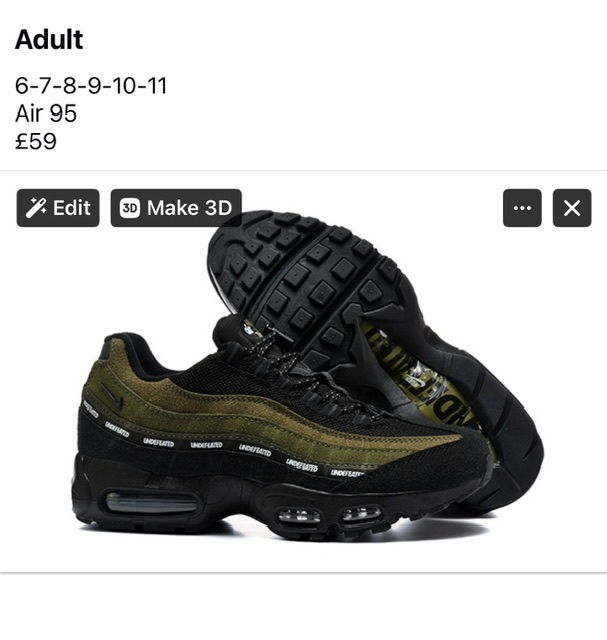The height and width of the screenshot is (640, 607).
Task: Click the Air 95 product name
Action: point(46,113)
